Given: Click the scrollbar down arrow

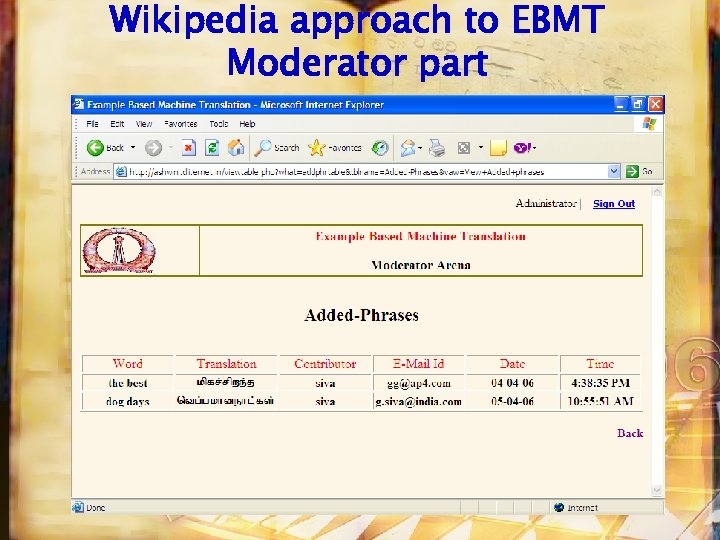Looking at the screenshot, I should (x=657, y=490).
